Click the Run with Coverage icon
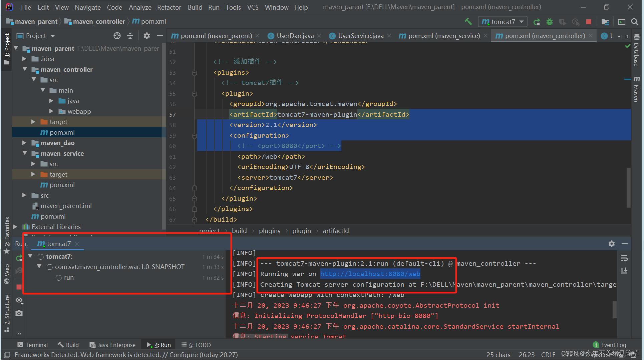 pyautogui.click(x=563, y=22)
